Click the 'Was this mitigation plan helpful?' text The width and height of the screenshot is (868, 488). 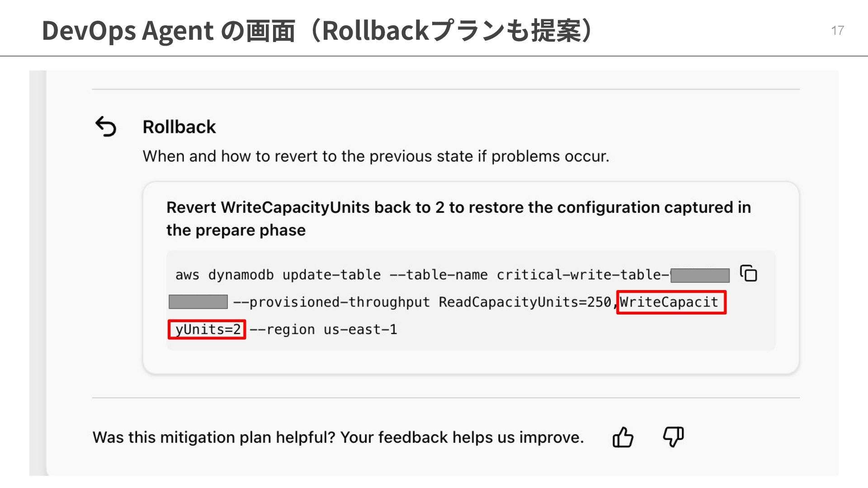click(338, 437)
